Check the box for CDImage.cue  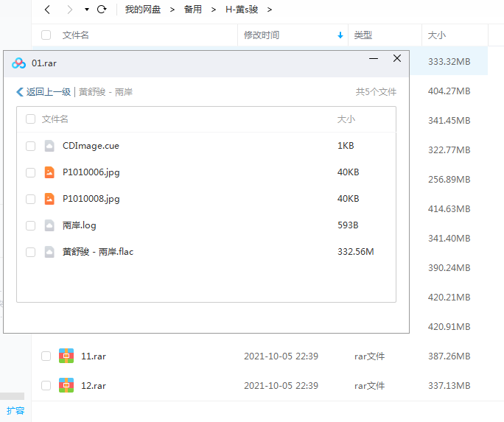click(x=30, y=146)
